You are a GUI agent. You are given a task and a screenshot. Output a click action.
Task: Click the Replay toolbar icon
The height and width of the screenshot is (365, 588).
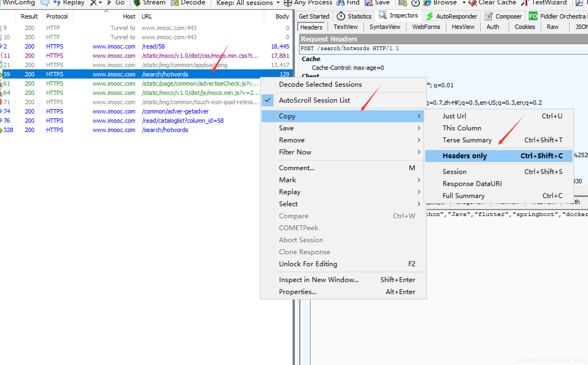[57, 3]
